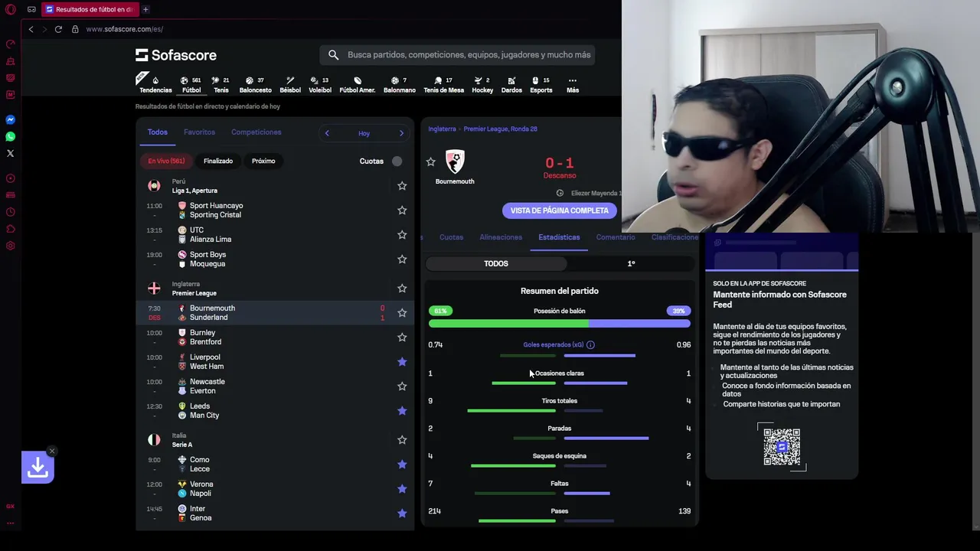980x551 pixels.
Task: Open X (Twitter) from the sidebar
Action: [x=11, y=154]
